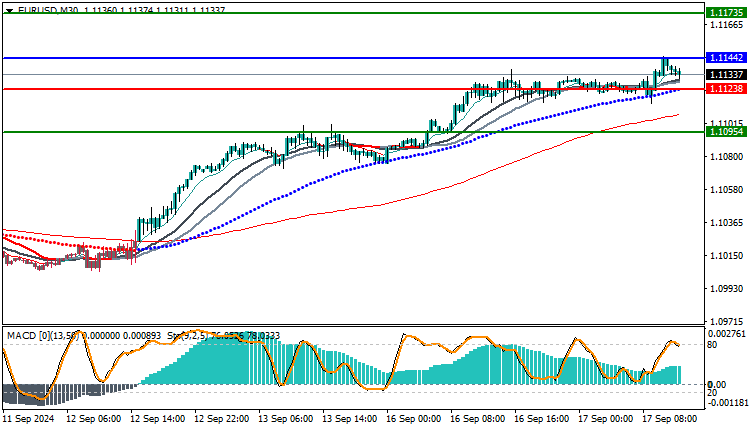This screenshot has height=430, width=750.
Task: Click the -0.001181 indicator scale value
Action: [728, 403]
